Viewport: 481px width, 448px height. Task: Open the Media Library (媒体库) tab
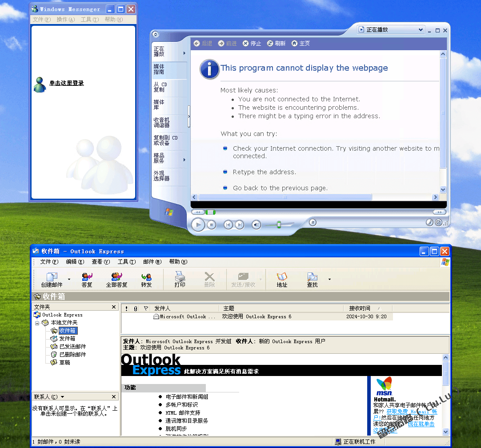[x=169, y=105]
